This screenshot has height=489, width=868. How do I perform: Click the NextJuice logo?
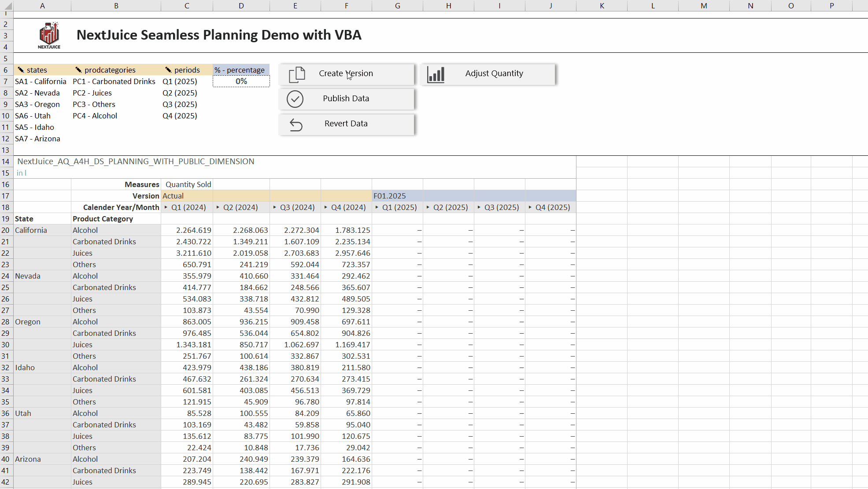tap(49, 34)
